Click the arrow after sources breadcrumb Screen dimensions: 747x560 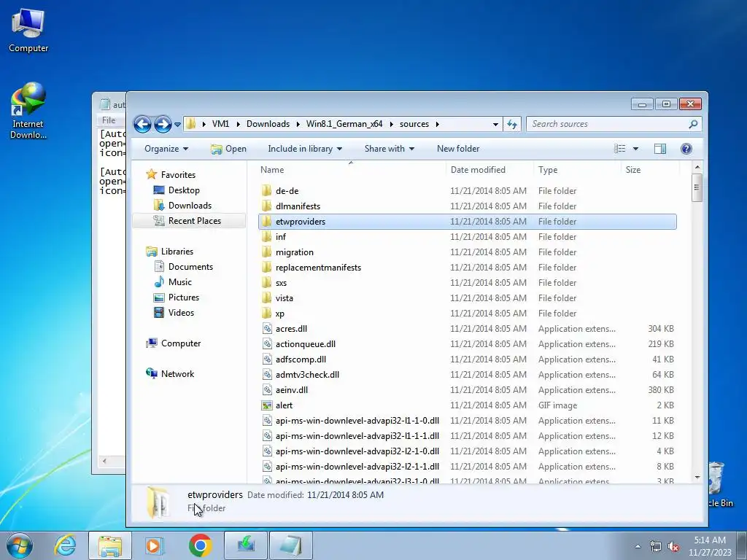(438, 124)
